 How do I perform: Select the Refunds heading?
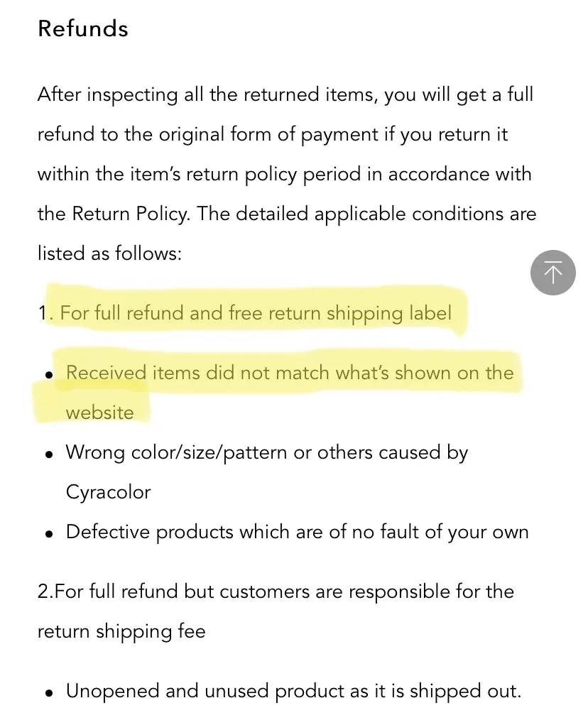(x=83, y=28)
